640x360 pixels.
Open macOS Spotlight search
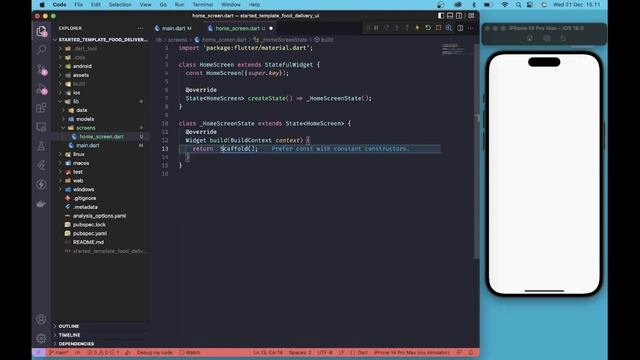click(x=518, y=5)
